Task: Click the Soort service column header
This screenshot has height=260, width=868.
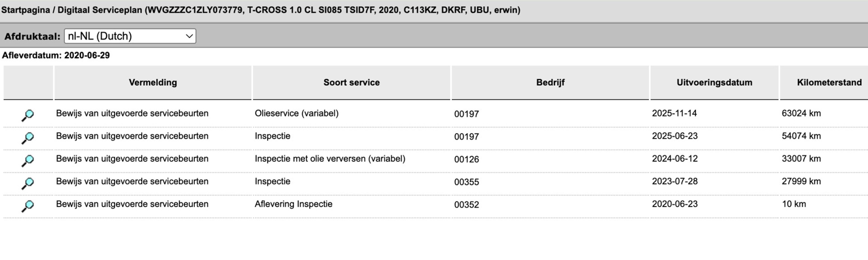Action: coord(351,83)
